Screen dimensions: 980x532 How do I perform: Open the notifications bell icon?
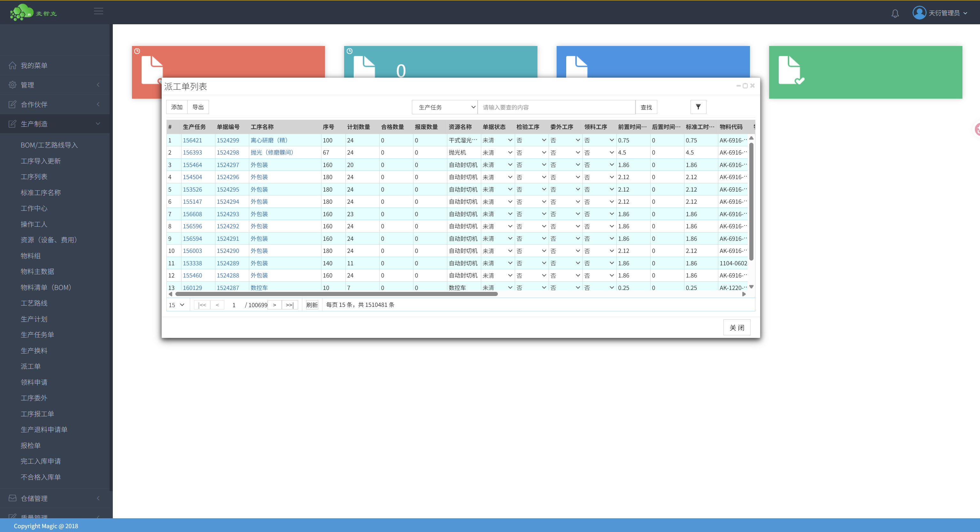[895, 13]
